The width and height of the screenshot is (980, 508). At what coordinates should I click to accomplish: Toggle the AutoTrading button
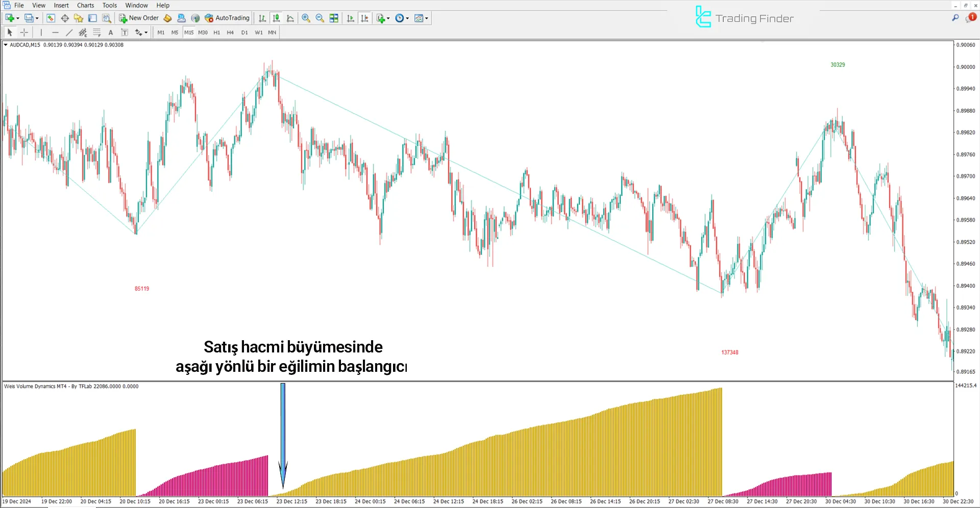(227, 18)
